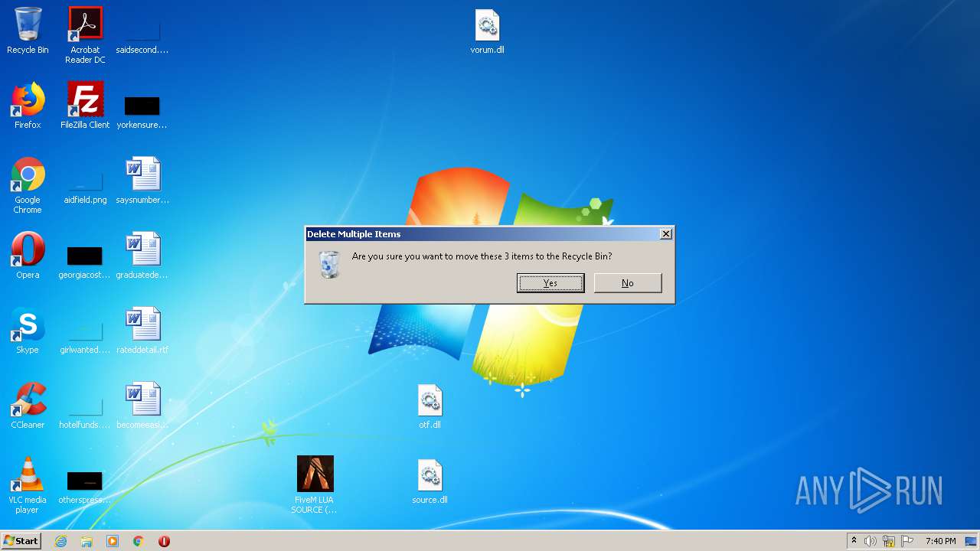The width and height of the screenshot is (980, 551).
Task: Select the otf.dll file icon
Action: 430,406
